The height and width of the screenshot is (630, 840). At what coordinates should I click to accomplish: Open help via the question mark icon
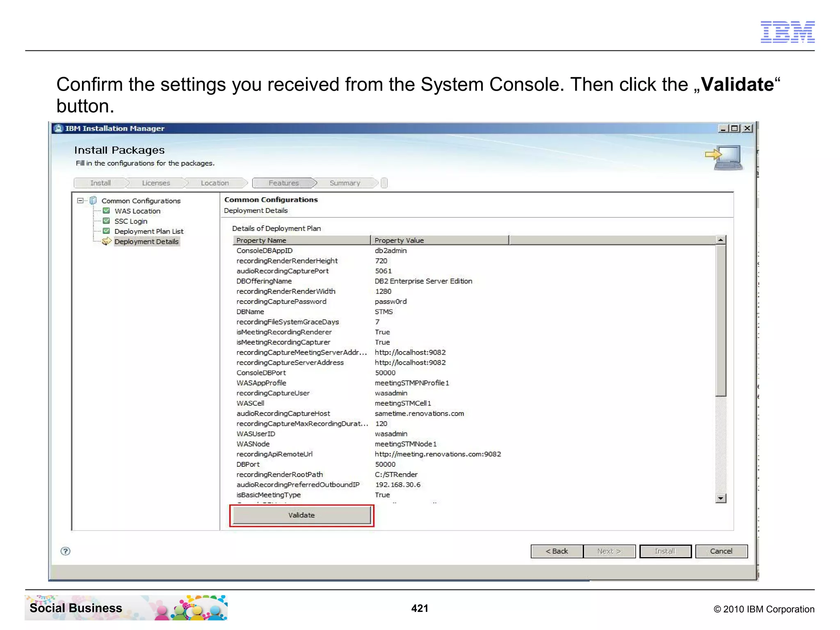tap(65, 551)
